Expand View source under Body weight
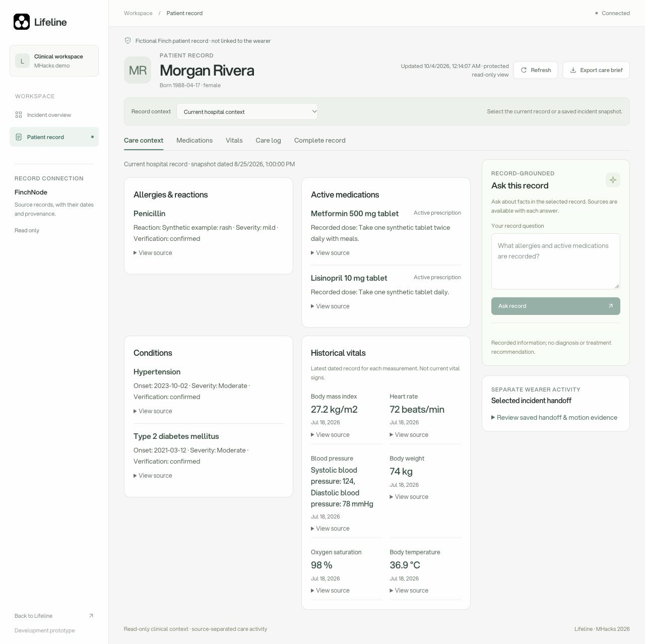645x644 pixels. [409, 497]
